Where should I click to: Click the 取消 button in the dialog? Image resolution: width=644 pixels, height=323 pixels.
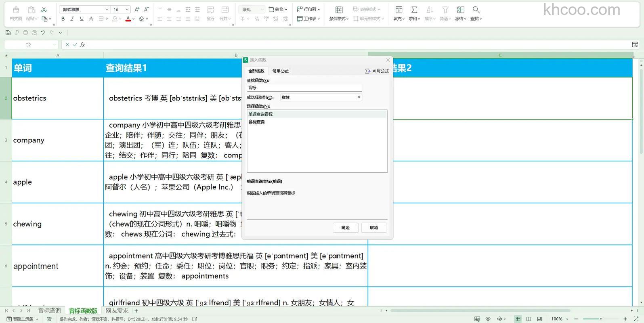click(374, 228)
